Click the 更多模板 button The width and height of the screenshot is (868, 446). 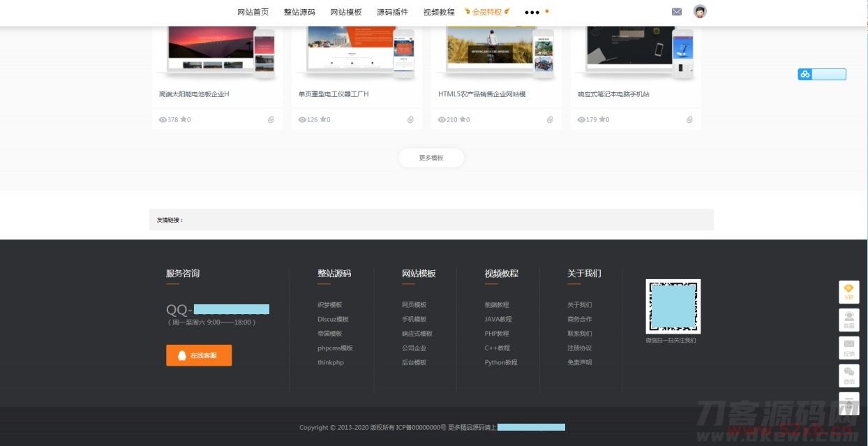point(431,158)
